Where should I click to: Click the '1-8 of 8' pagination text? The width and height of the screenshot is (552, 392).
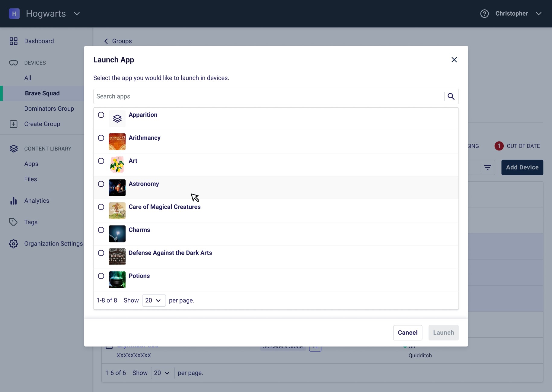pyautogui.click(x=107, y=301)
